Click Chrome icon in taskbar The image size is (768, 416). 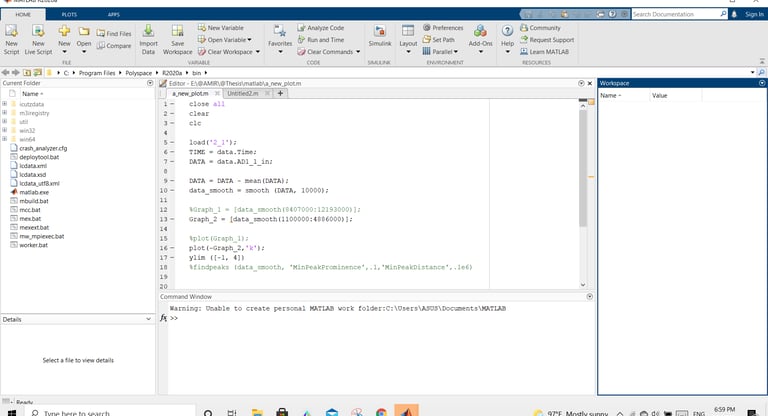(382, 413)
